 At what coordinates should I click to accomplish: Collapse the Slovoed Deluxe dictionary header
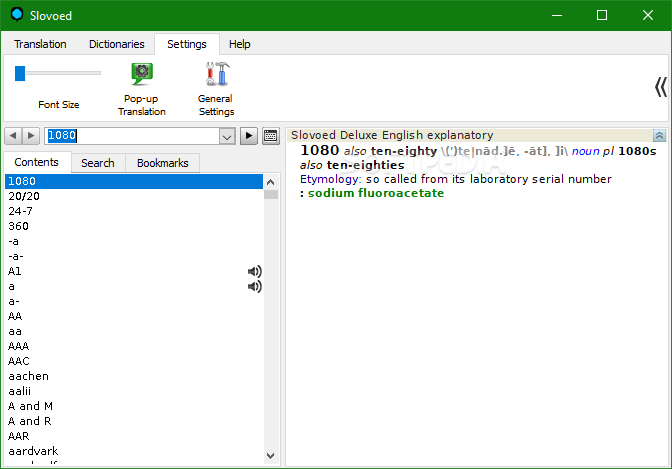click(659, 135)
